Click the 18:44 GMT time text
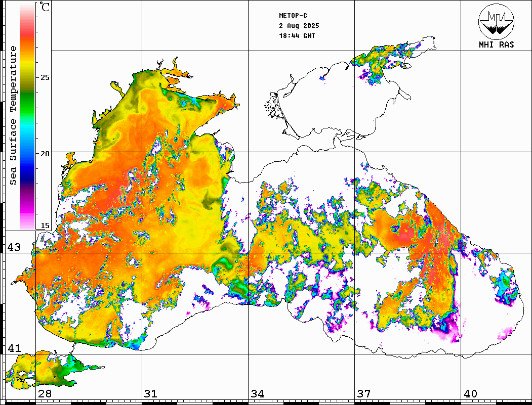532x405 pixels. 297,35
